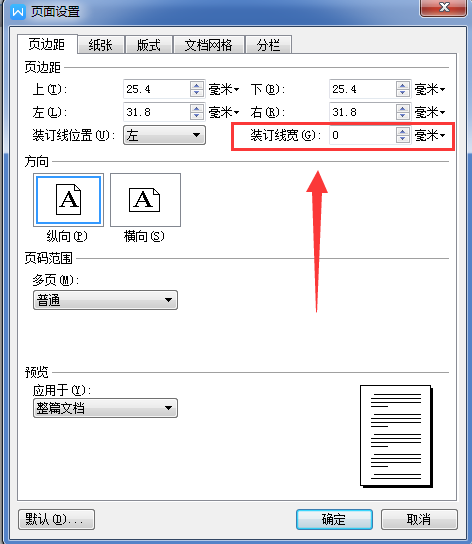Click the 下 bottom margin input field
472x544 pixels.
click(363, 89)
